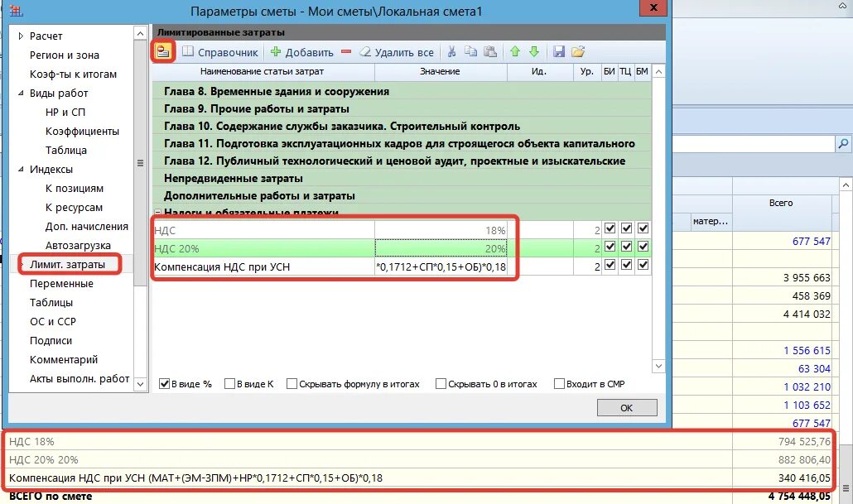This screenshot has height=504, width=853.
Task: Enable 'Входит в СМР' checkbox
Action: coord(559,384)
